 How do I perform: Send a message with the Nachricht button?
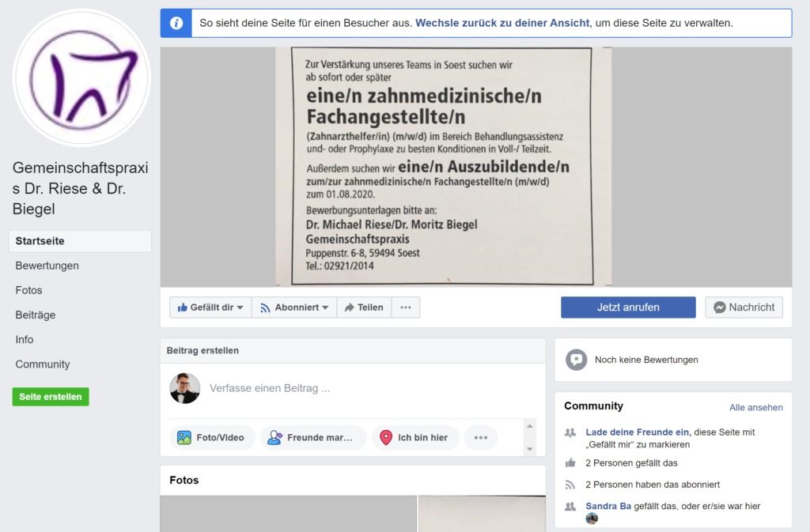(x=744, y=308)
